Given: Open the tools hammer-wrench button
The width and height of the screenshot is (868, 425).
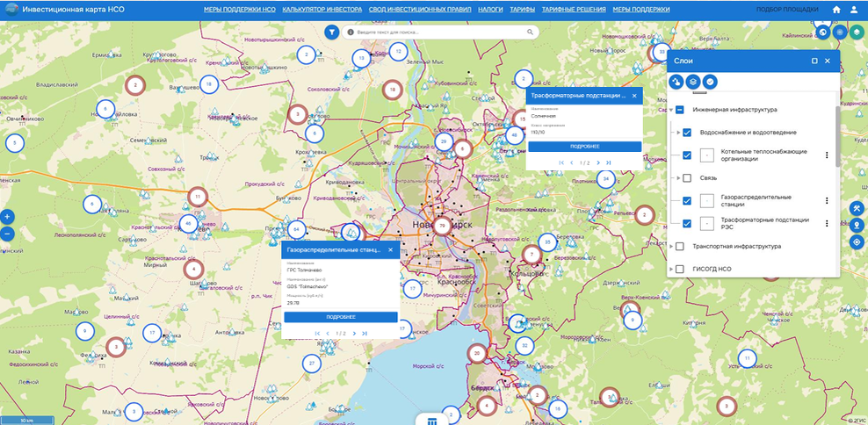Looking at the screenshot, I should click(x=857, y=209).
